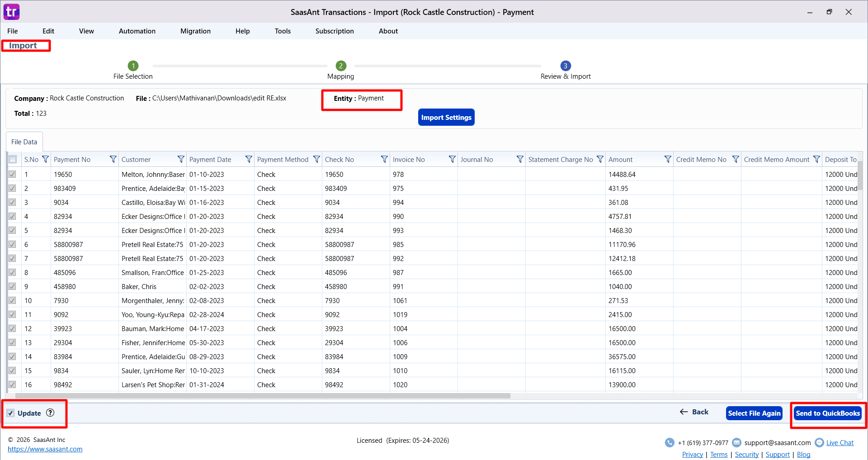Open the S.No column filter icon
Image resolution: width=868 pixels, height=460 pixels.
45,159
